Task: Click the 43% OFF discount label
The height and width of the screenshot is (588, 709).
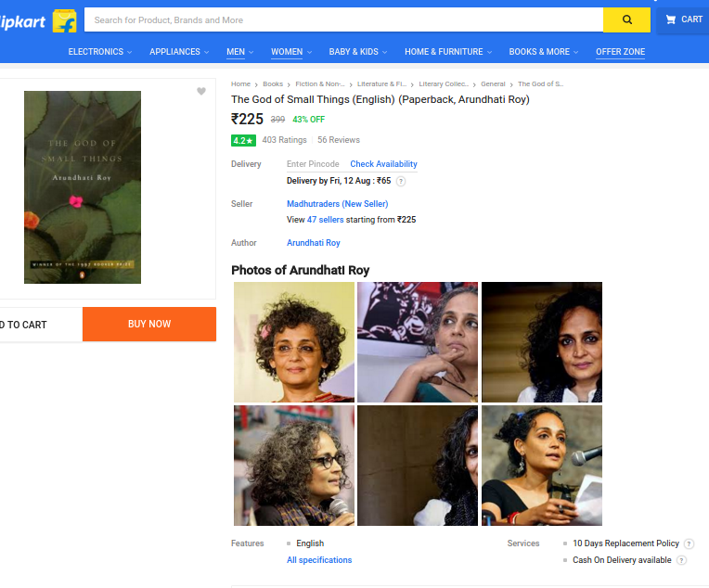Action: pos(308,120)
